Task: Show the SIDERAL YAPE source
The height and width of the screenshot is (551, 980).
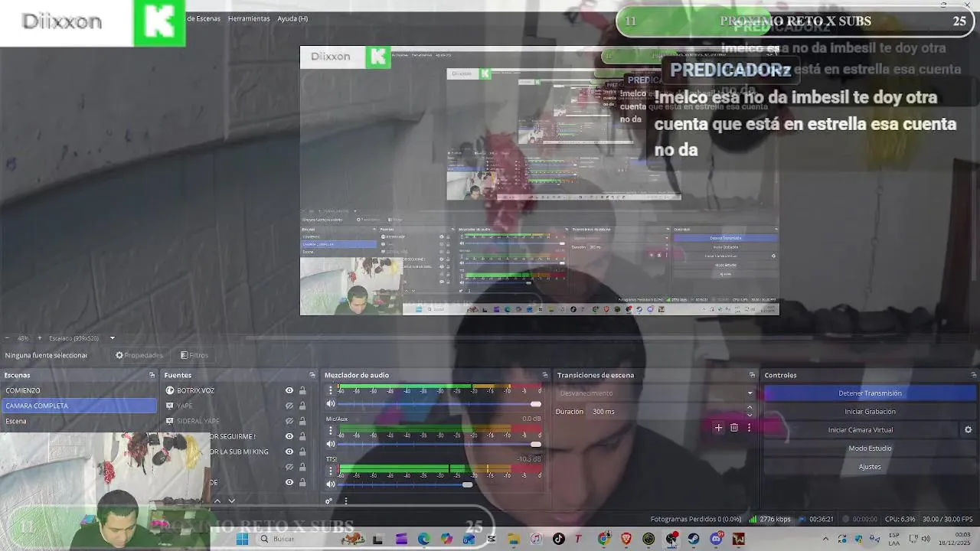Action: 289,421
